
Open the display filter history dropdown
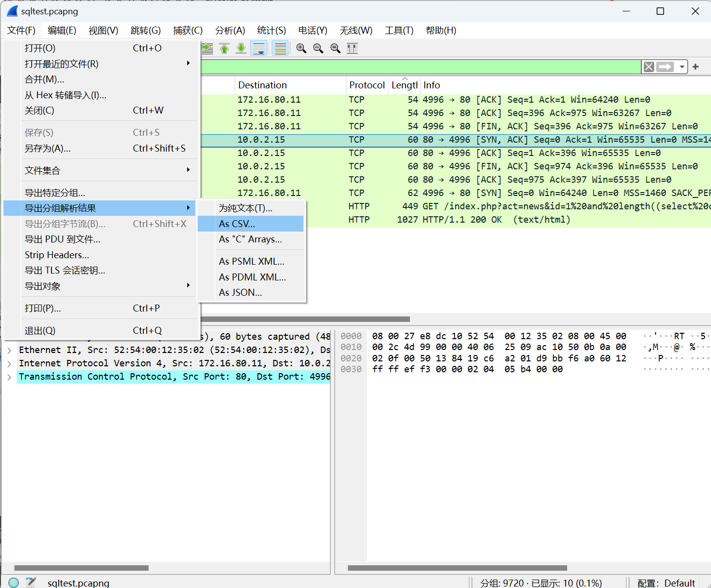pyautogui.click(x=682, y=67)
